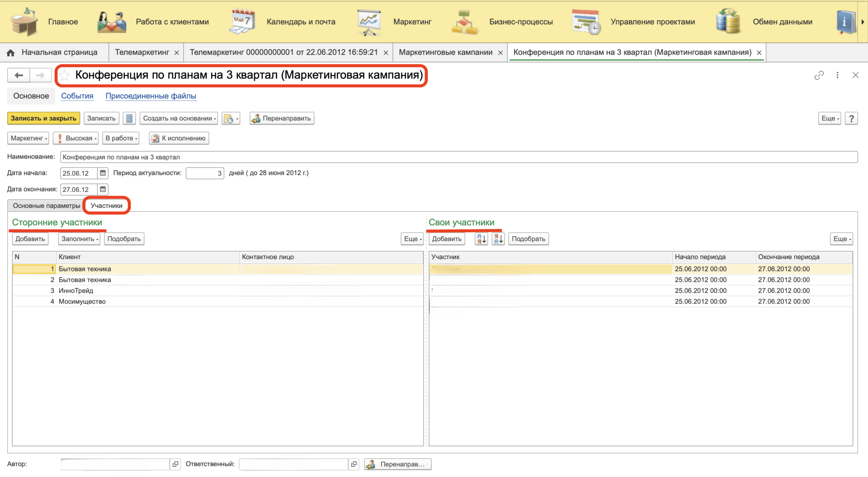
Task: Click the sort descending icon in Свои участники
Action: tap(498, 239)
